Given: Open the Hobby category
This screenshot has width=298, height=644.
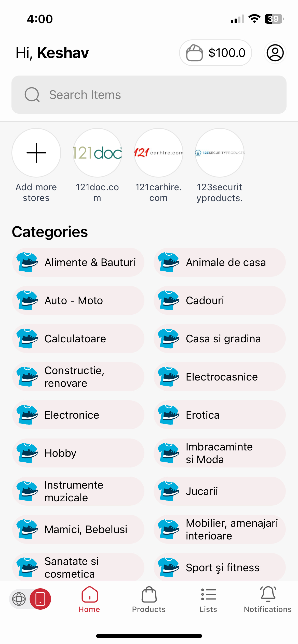Looking at the screenshot, I should (x=78, y=453).
